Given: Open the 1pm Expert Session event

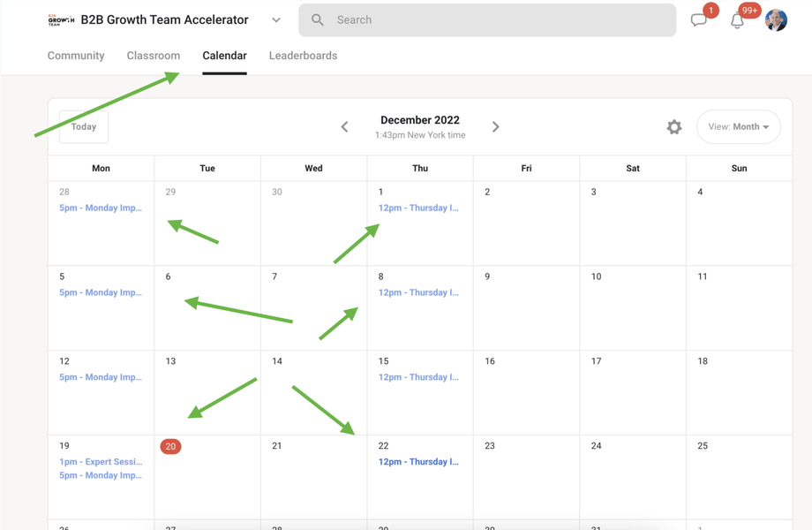Looking at the screenshot, I should click(x=101, y=462).
